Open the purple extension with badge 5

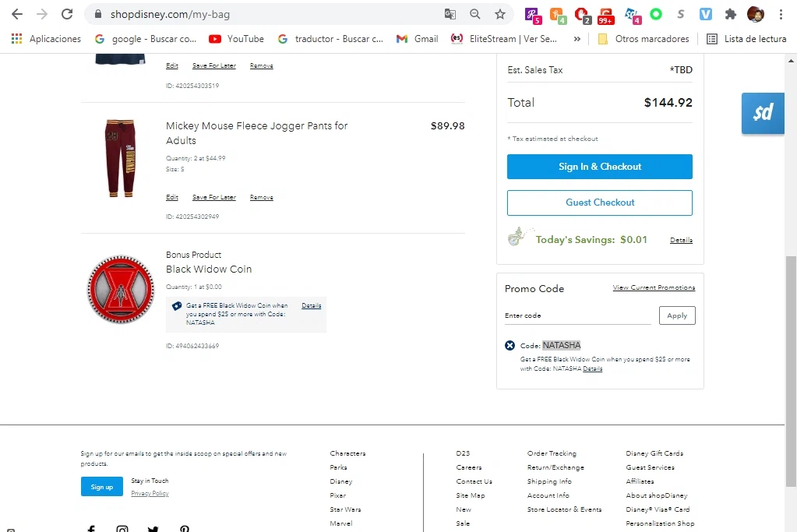532,16
